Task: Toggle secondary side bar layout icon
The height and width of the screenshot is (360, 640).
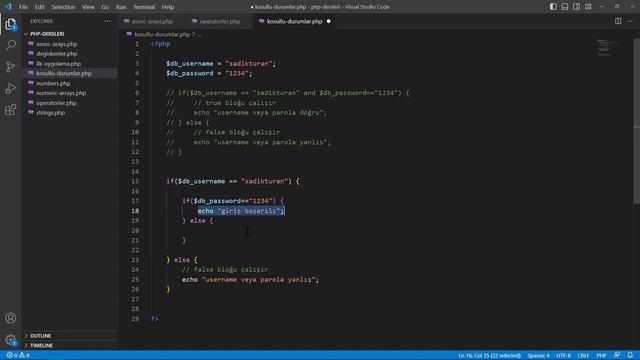Action: tap(576, 7)
